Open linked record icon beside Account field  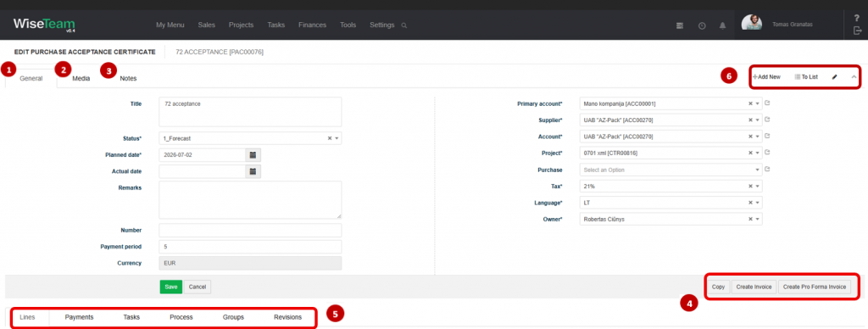767,137
